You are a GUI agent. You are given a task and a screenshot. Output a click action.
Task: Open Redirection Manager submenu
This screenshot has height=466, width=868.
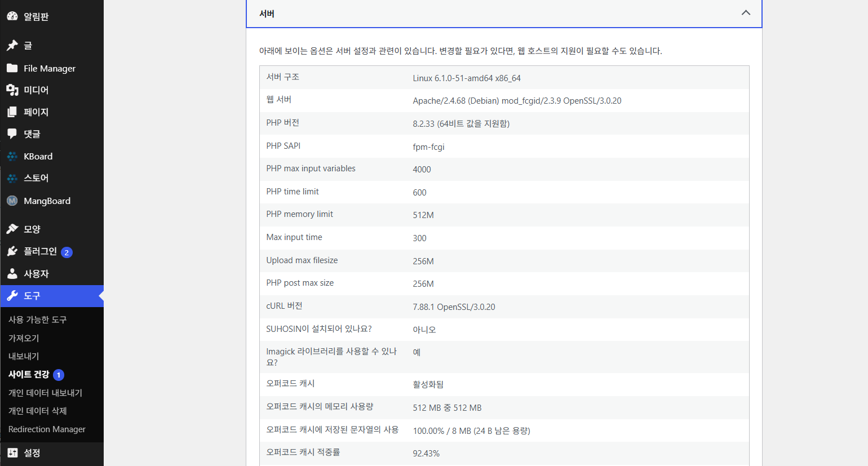(x=47, y=429)
